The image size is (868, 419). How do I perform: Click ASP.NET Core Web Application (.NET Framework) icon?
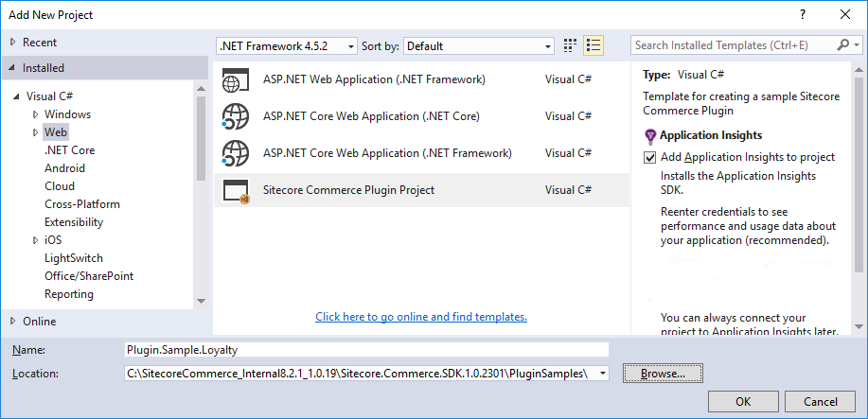click(x=236, y=153)
